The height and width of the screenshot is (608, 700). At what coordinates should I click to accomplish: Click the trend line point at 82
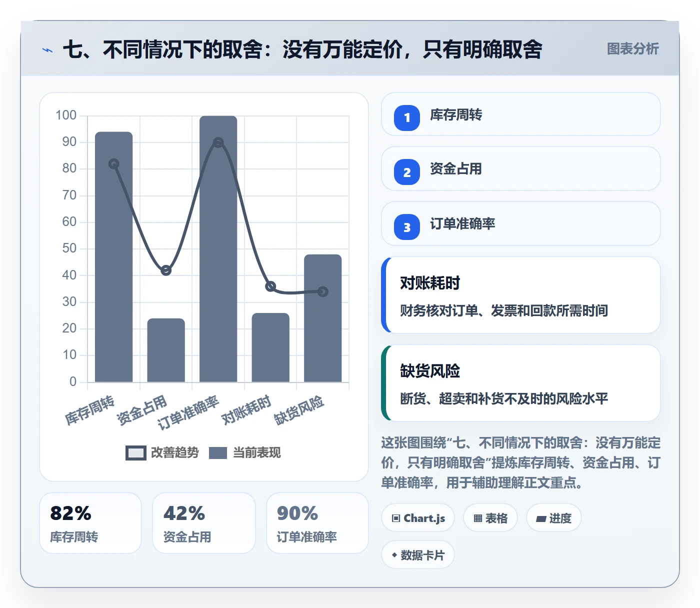(114, 164)
